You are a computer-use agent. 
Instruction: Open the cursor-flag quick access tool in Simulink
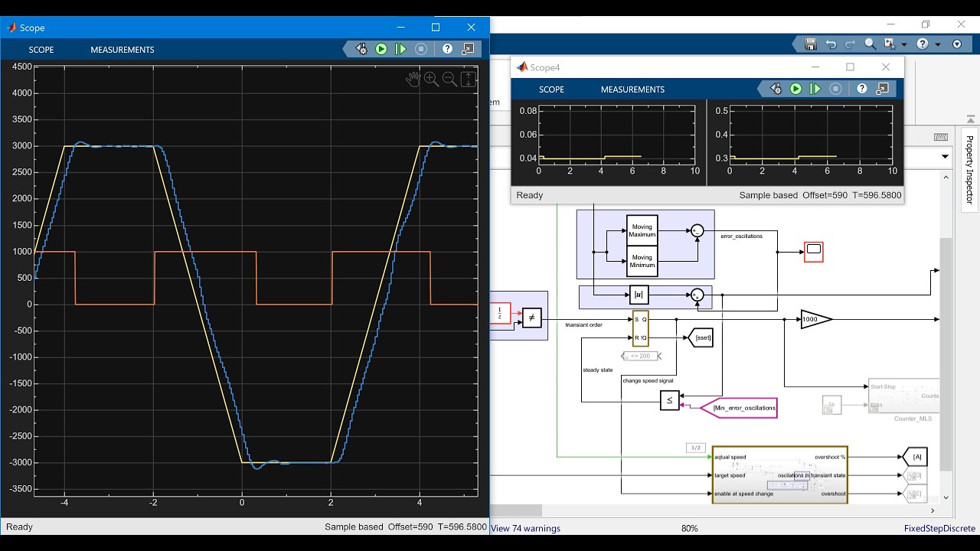click(x=889, y=44)
